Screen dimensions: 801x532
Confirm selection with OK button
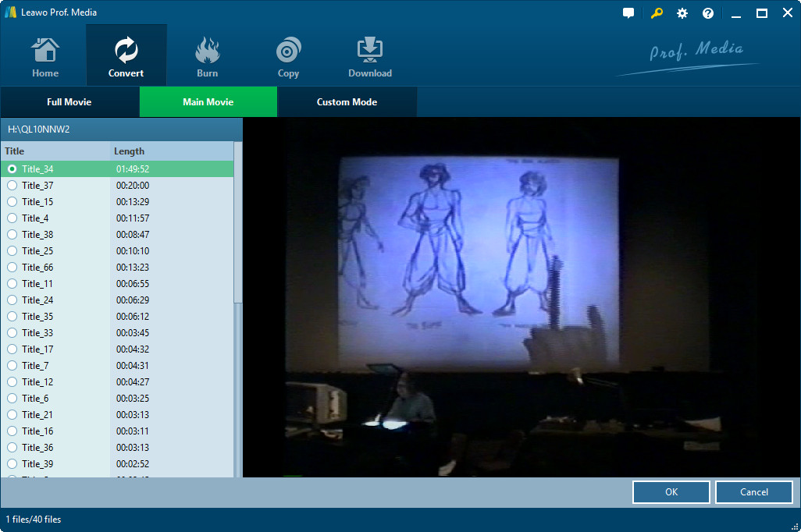coord(671,492)
